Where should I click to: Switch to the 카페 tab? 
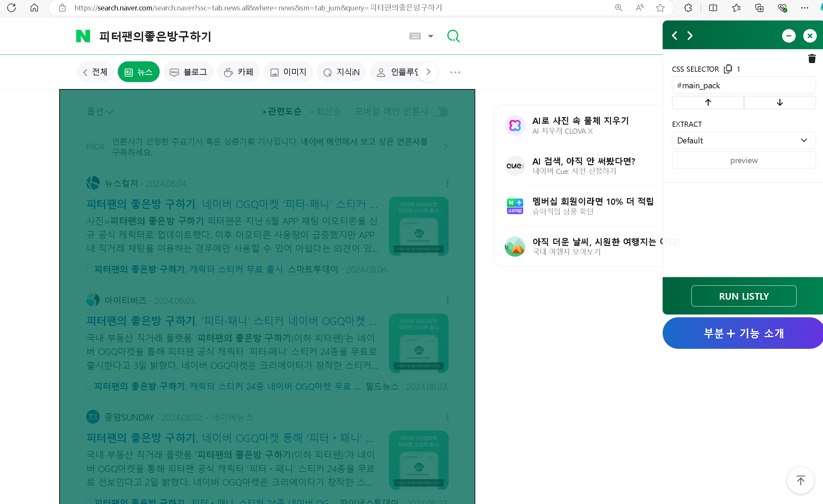coord(239,72)
